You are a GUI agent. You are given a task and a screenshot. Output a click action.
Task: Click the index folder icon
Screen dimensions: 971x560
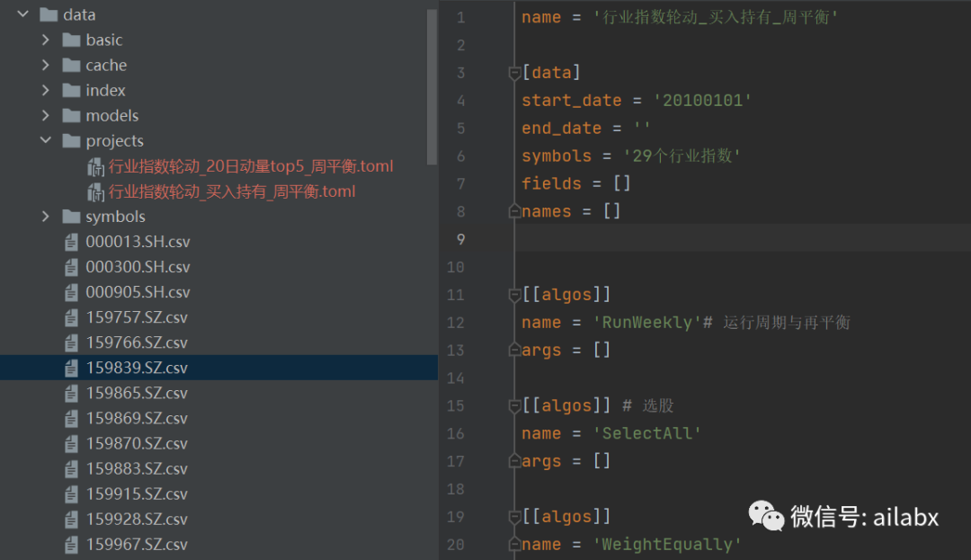pos(69,90)
